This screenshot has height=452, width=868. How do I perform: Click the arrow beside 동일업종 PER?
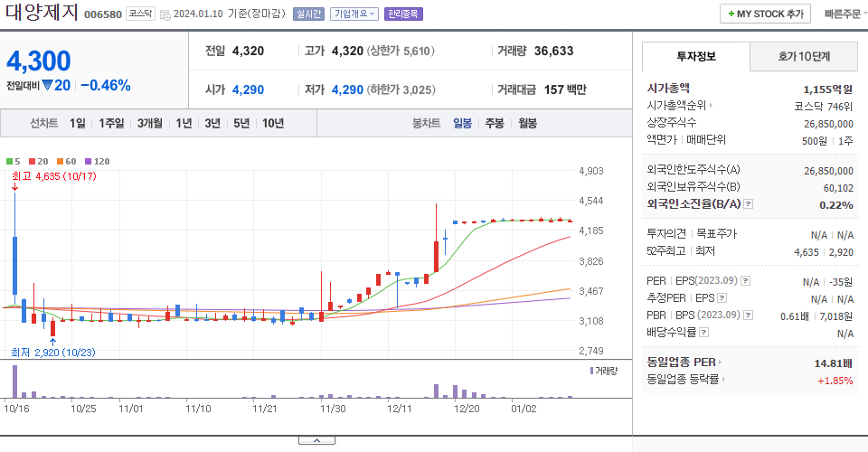[x=720, y=363]
